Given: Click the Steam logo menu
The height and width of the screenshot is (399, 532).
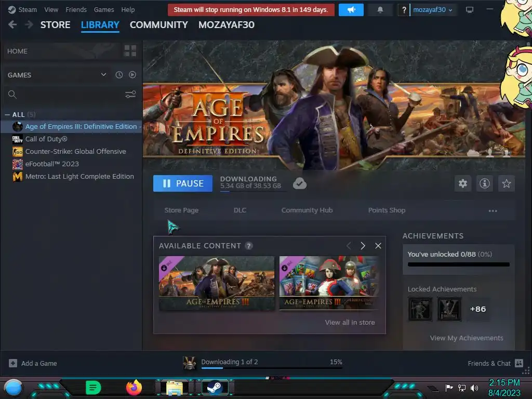Looking at the screenshot, I should [22, 9].
